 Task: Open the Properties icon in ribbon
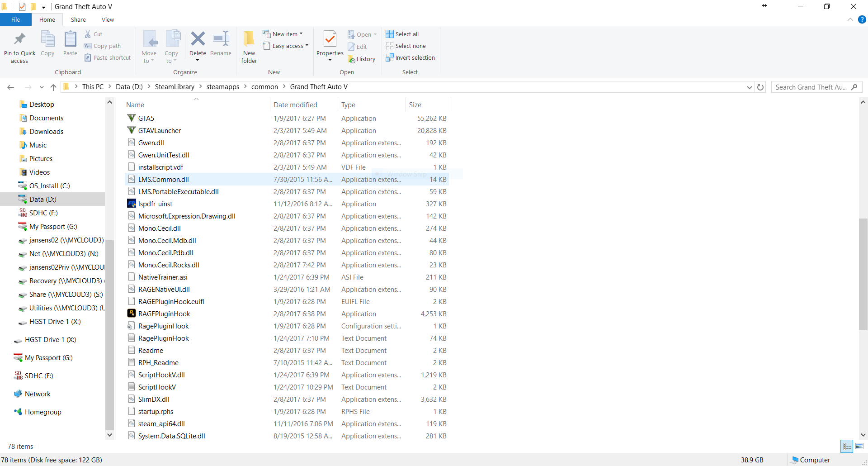[x=330, y=39]
